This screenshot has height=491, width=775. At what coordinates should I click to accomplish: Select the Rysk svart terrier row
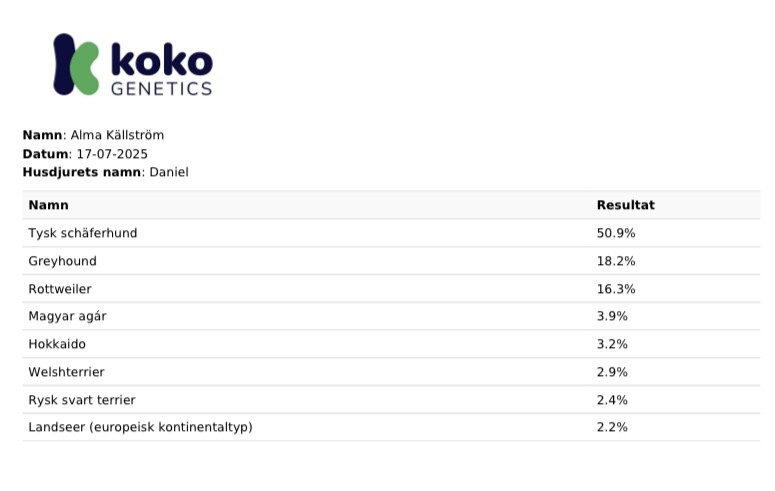[391, 399]
